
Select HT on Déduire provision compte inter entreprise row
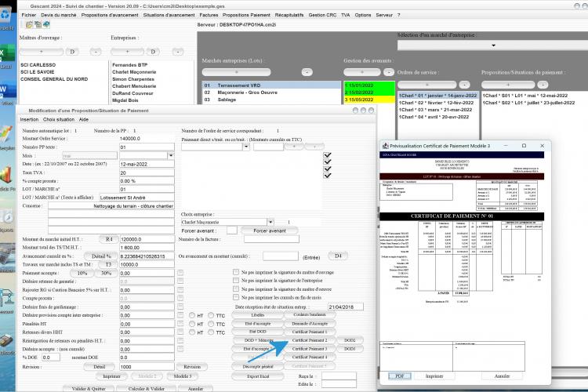(x=192, y=315)
